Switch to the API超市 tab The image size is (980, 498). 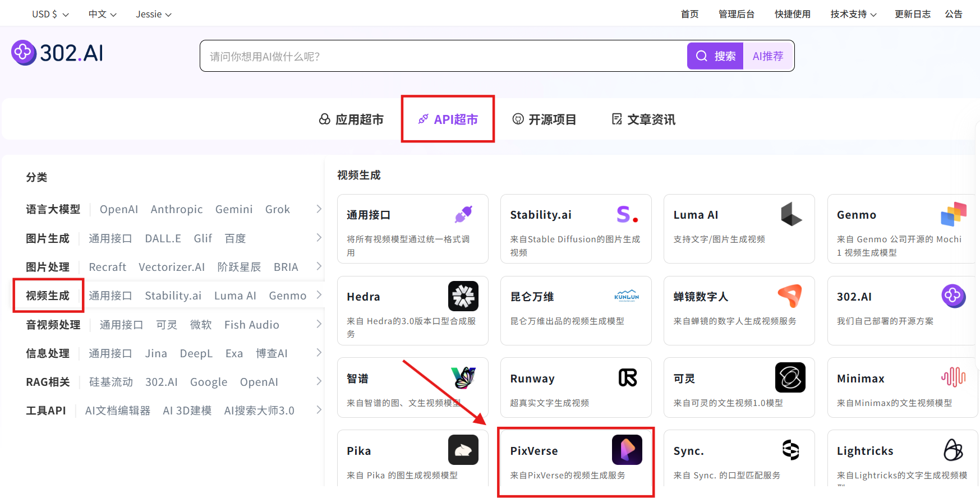(x=448, y=119)
